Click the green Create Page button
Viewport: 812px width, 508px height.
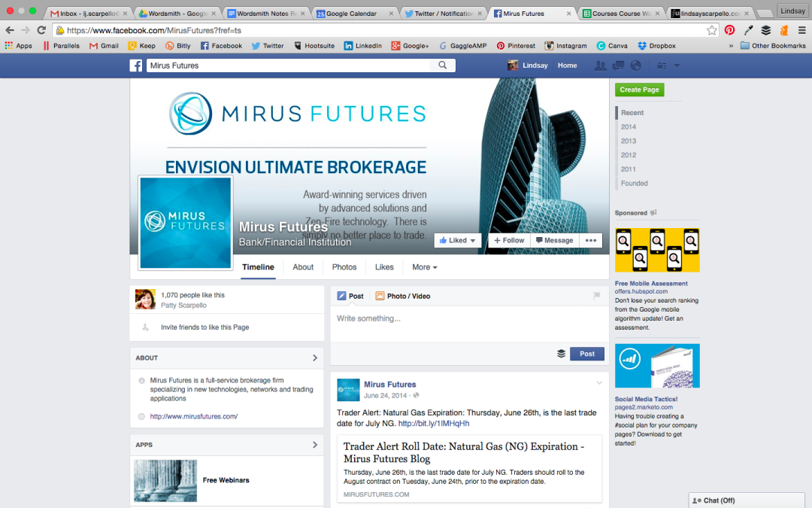click(640, 90)
